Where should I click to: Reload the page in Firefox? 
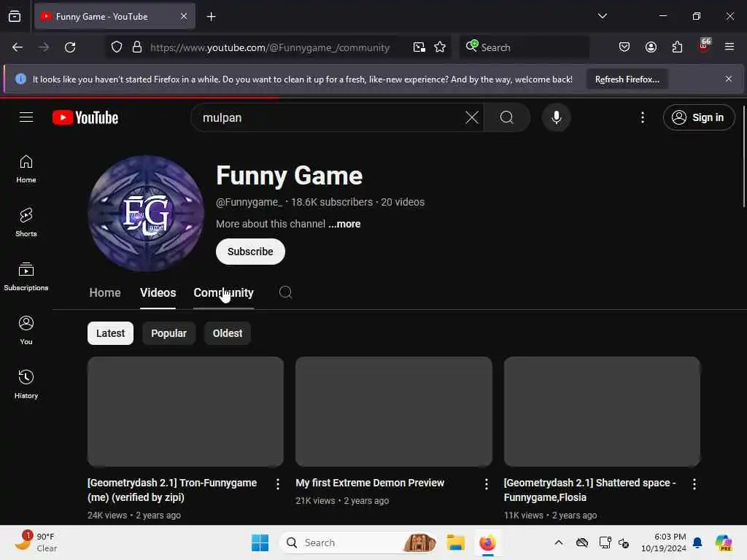point(70,47)
